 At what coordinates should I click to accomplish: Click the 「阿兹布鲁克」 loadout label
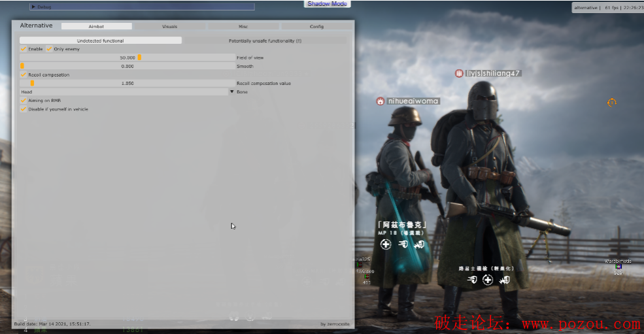point(402,225)
